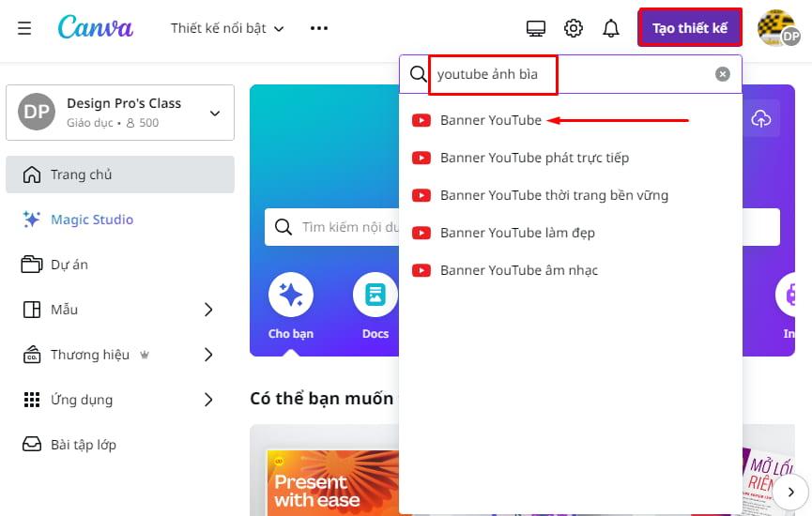The height and width of the screenshot is (516, 812).
Task: Open Thương hiệu section
Action: pyautogui.click(x=120, y=355)
